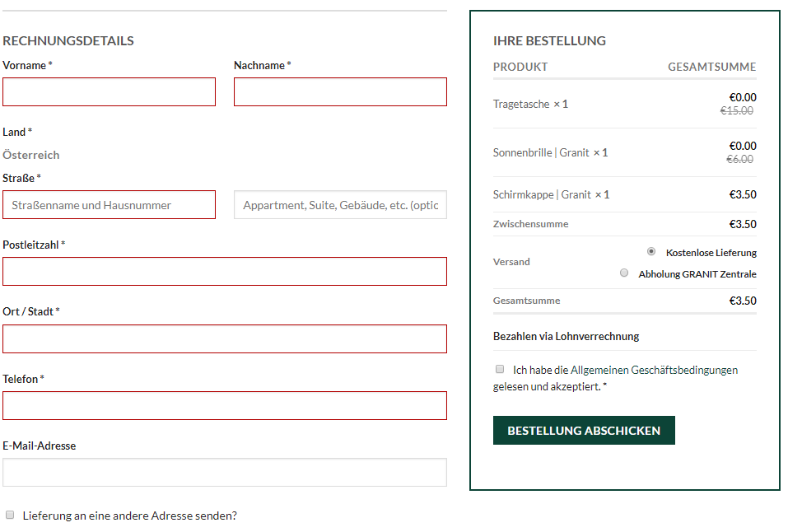Click the Österreich country value
The height and width of the screenshot is (532, 788).
click(31, 155)
